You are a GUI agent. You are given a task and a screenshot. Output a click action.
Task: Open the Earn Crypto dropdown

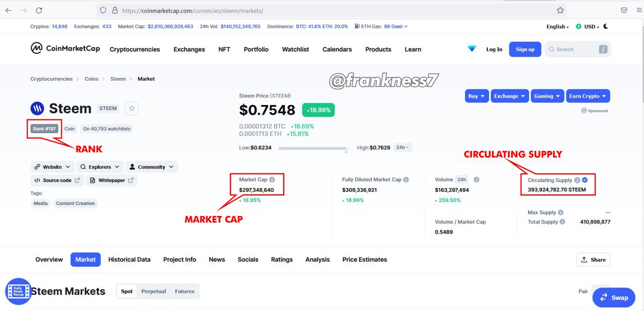tap(588, 96)
